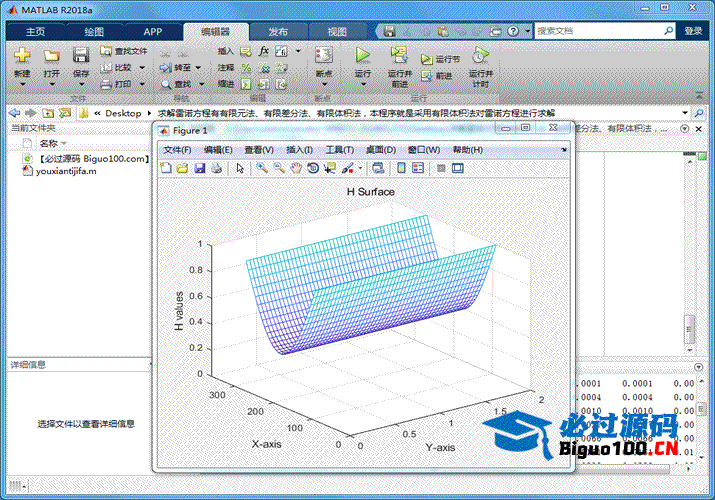Insert a Legend in the figure

coord(418,168)
